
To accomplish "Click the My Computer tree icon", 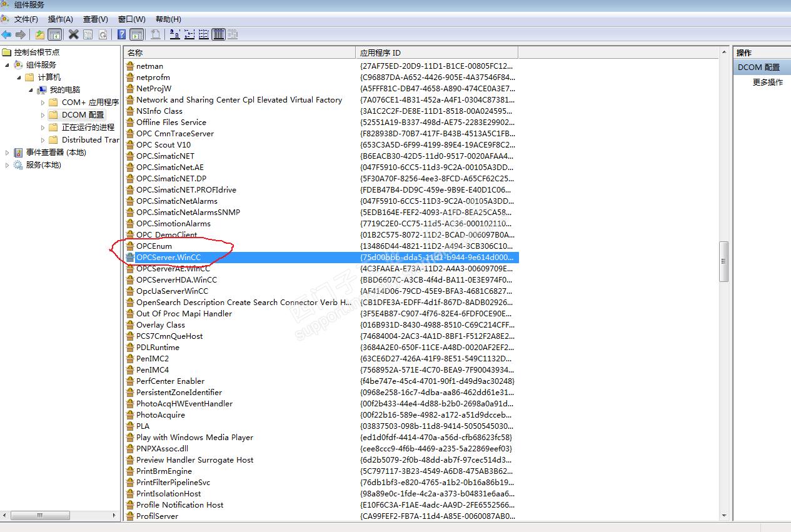I will [42, 90].
